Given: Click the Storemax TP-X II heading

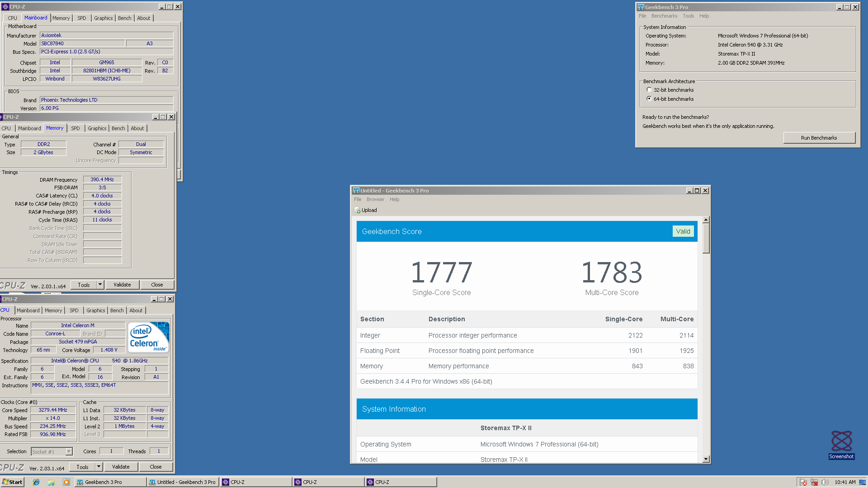Looking at the screenshot, I should click(x=506, y=428).
